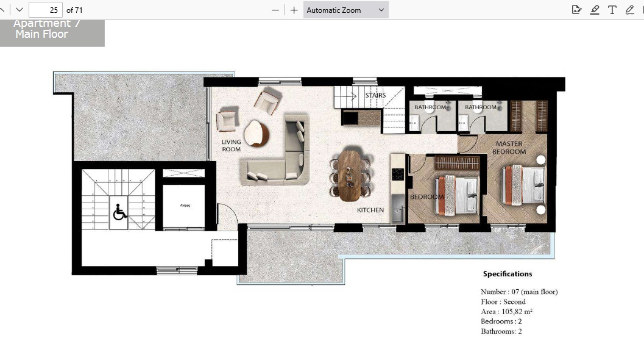Click the page number field showing 25
This screenshot has height=363, width=644.
point(45,10)
